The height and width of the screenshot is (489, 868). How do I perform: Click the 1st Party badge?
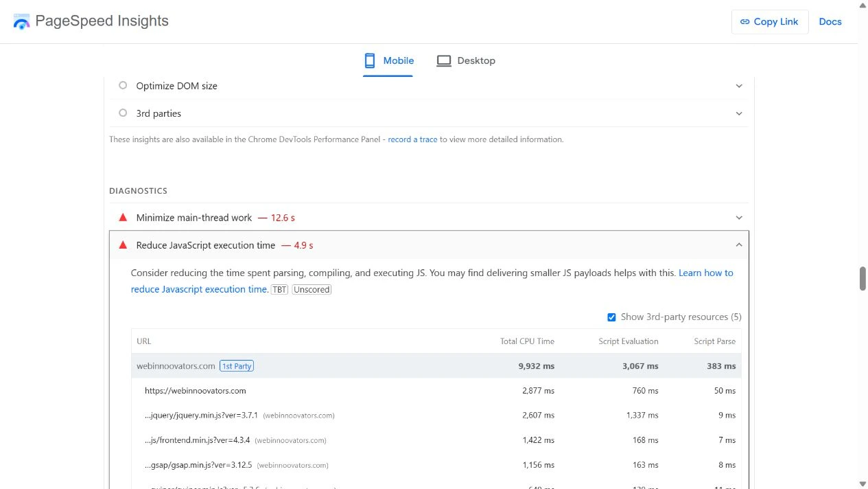pos(237,366)
